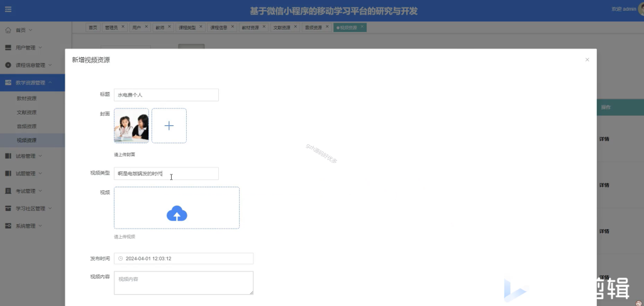Image resolution: width=644 pixels, height=306 pixels.
Task: Open 视频资源 in the sidebar
Action: tap(33, 140)
